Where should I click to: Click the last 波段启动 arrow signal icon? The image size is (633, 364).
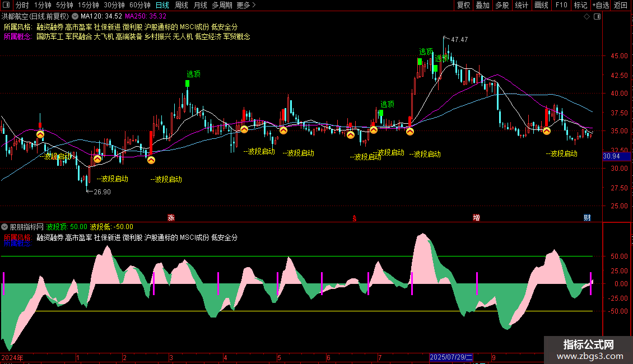[547, 130]
